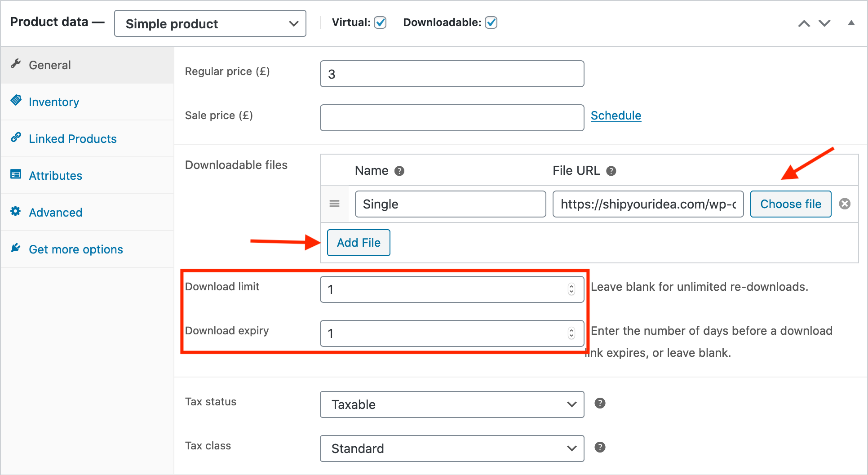Toggle the Downloadable checkbox

coord(492,22)
